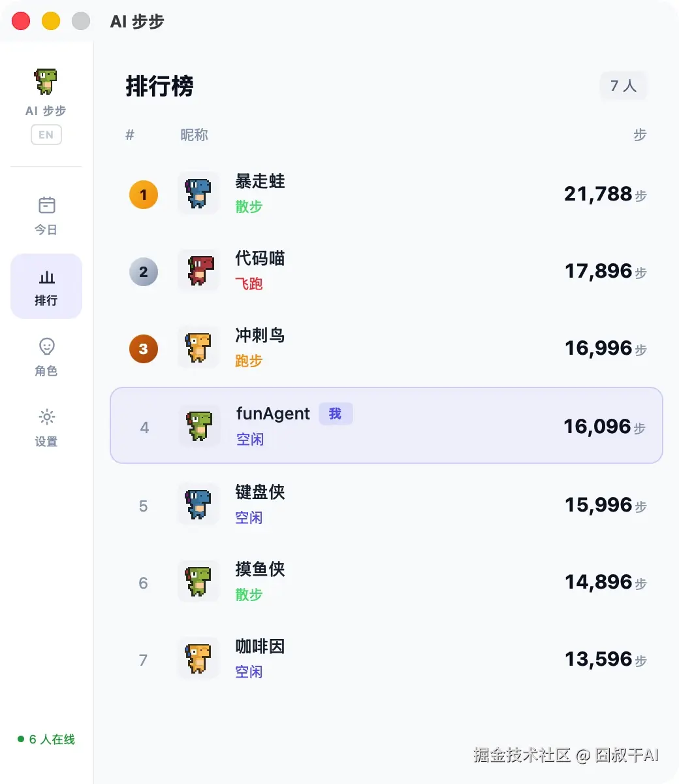Screen dimensions: 679x784
Task: Click the 我 badge next to funAgent
Action: click(x=336, y=414)
